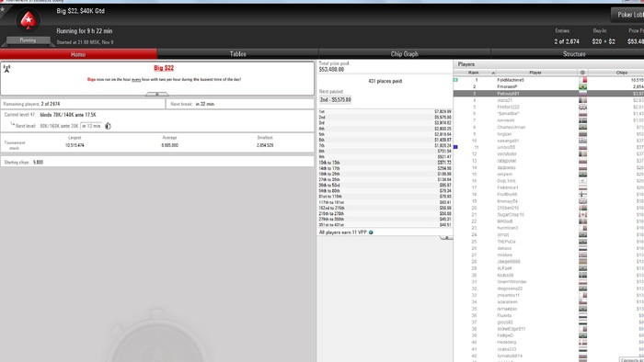Switch to the Tables tab
This screenshot has width=644, height=362.
tap(237, 54)
